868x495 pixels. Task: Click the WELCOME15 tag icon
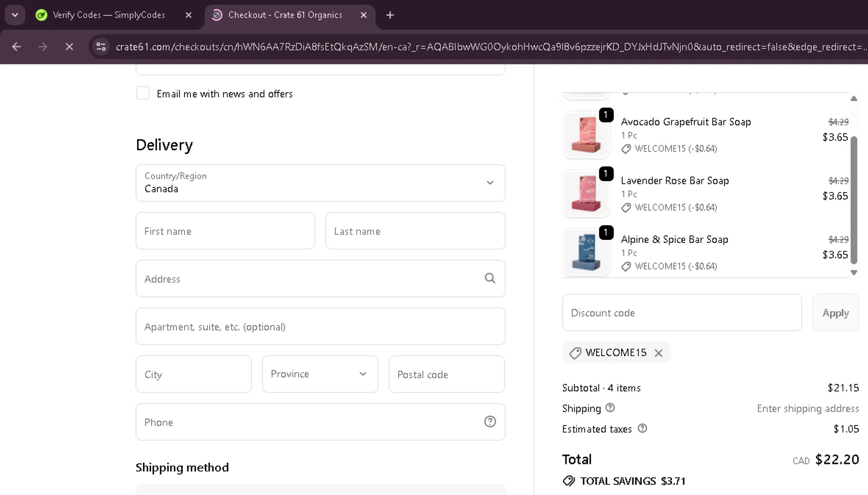[x=575, y=353]
